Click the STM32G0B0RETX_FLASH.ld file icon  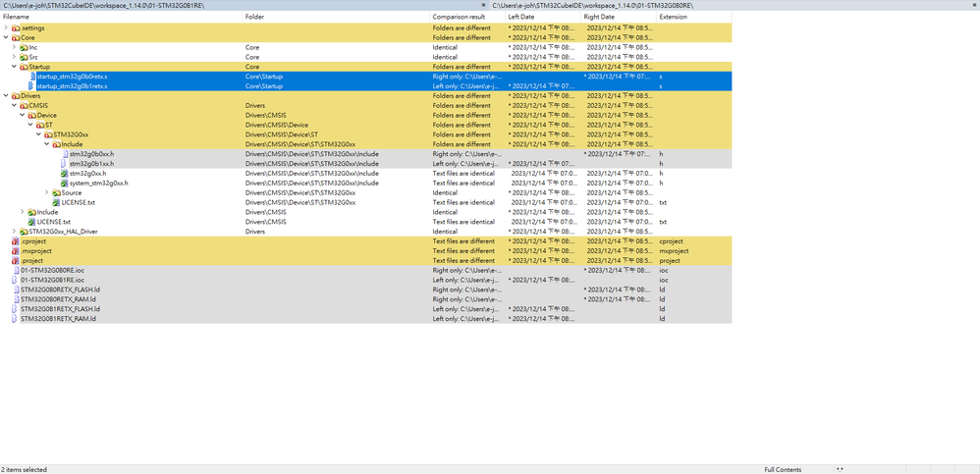click(x=16, y=290)
